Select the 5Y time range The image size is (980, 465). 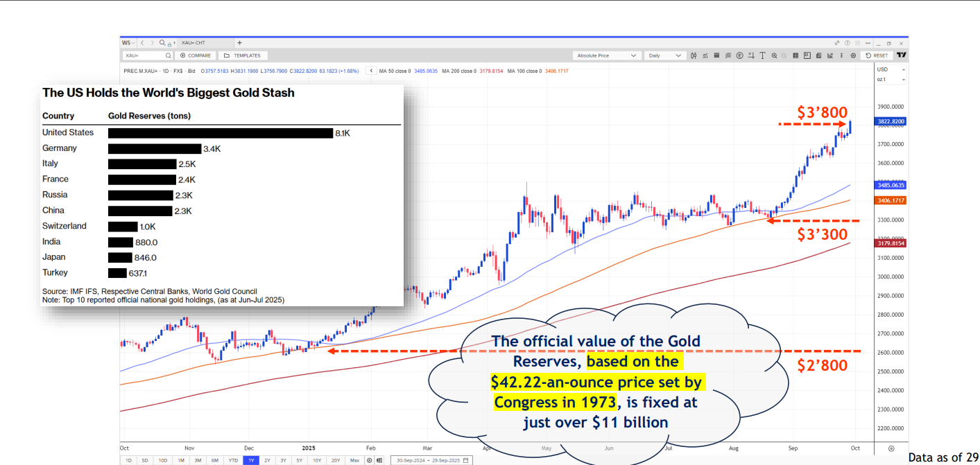(x=300, y=460)
